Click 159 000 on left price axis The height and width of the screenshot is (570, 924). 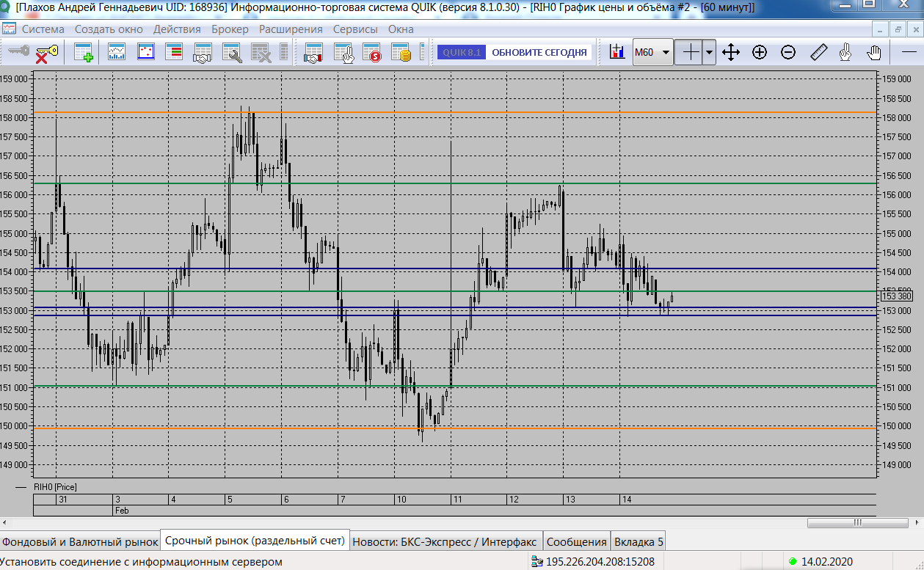pos(14,78)
